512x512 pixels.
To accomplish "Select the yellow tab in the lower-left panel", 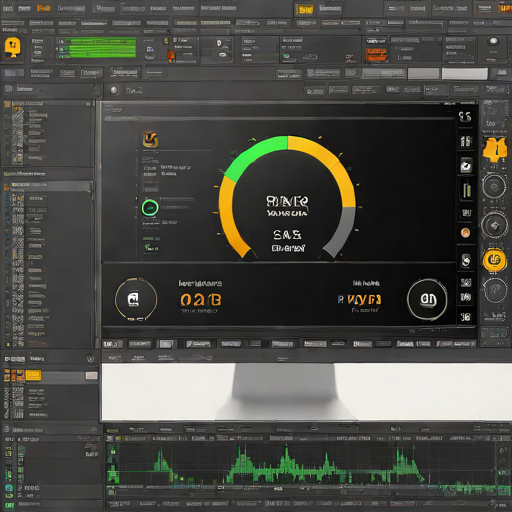I will [x=33, y=375].
